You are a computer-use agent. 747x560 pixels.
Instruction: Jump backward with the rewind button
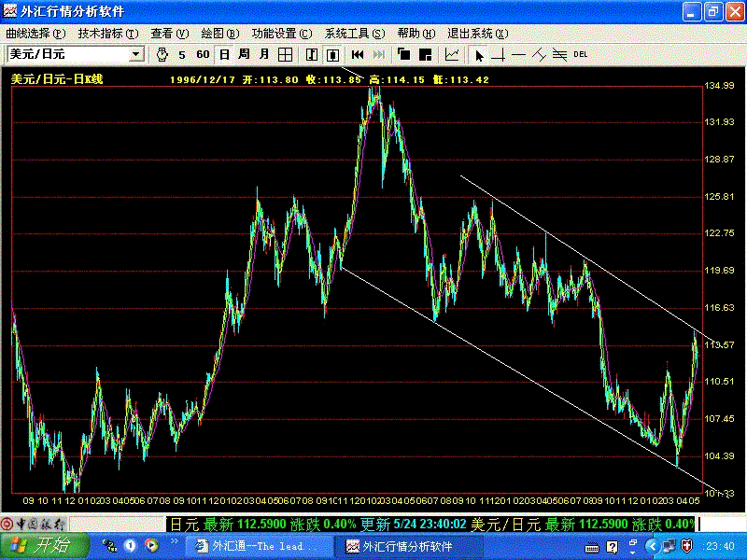(x=358, y=55)
